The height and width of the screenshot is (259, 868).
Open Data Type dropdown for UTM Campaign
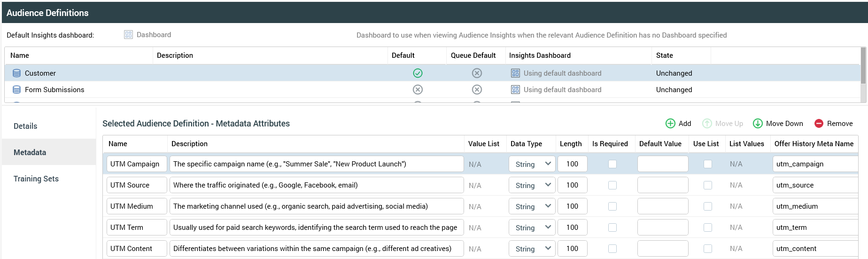[x=532, y=164]
